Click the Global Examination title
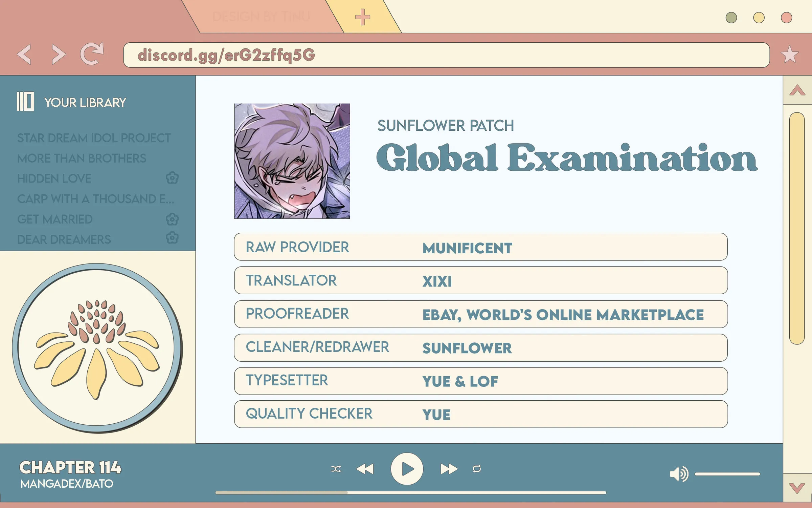This screenshot has width=812, height=508. point(567,158)
